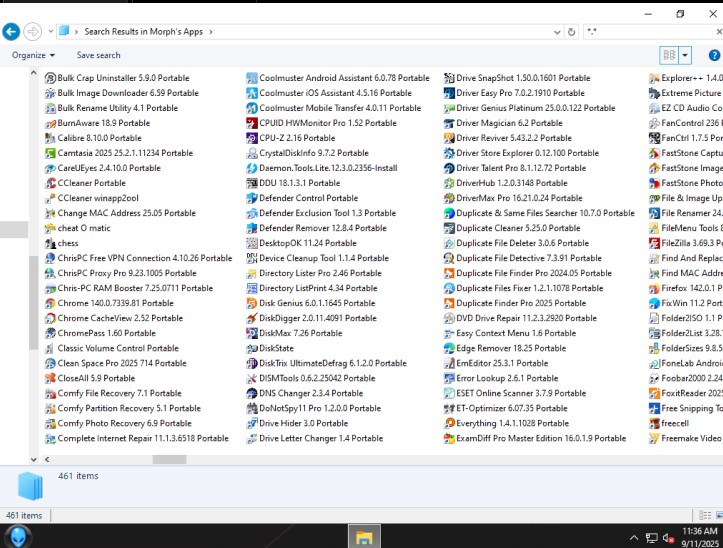
Task: Click the alien head Start button
Action: click(18, 537)
